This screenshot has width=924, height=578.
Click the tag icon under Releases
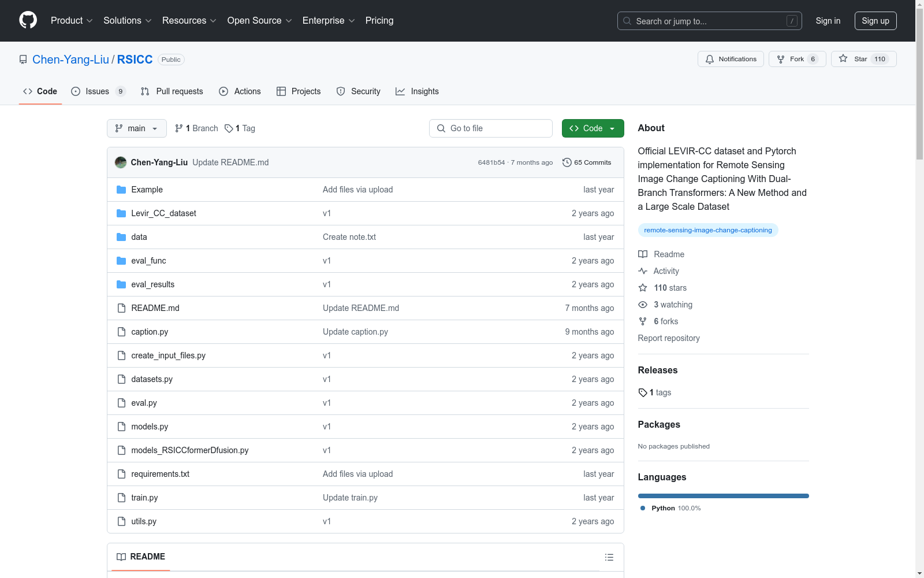(643, 392)
